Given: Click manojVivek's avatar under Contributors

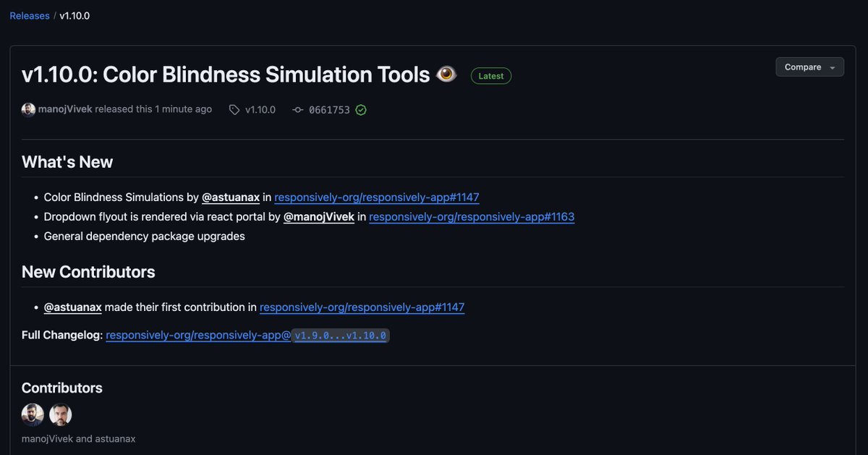Looking at the screenshot, I should coord(33,414).
